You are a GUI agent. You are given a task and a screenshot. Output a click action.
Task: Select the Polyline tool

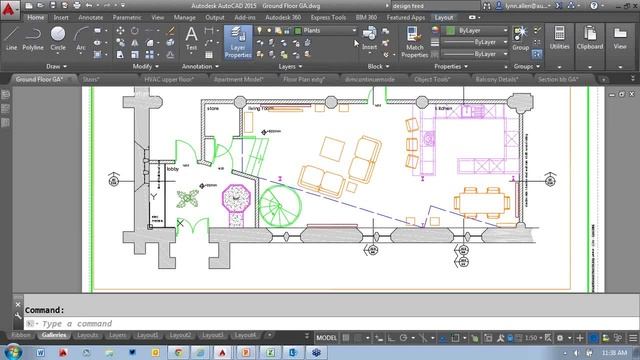point(33,38)
